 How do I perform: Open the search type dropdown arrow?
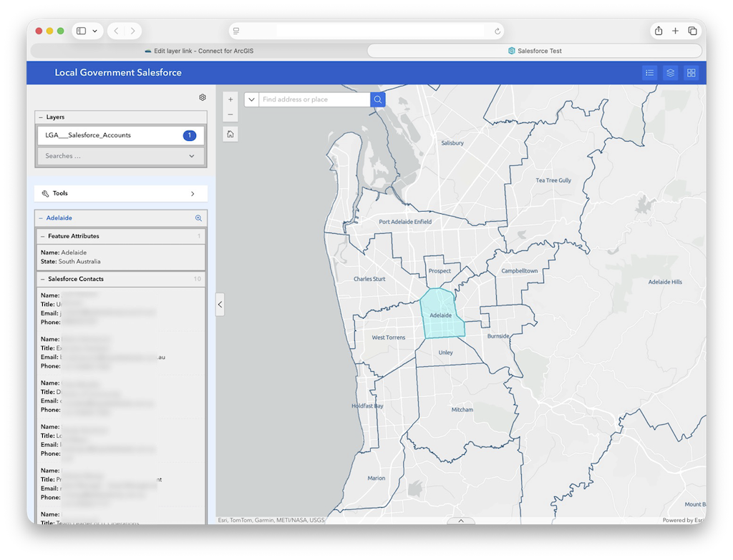pyautogui.click(x=251, y=99)
